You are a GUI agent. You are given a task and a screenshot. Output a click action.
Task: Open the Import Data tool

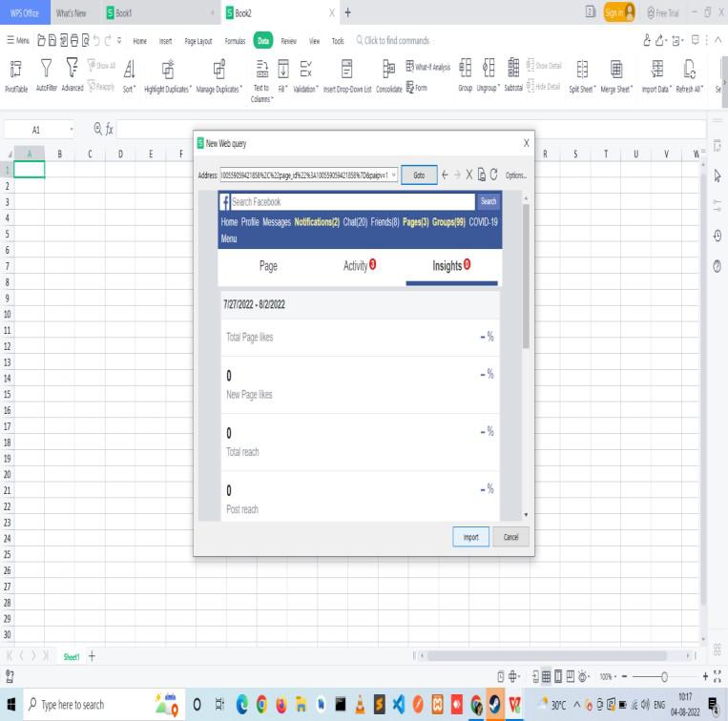pyautogui.click(x=656, y=76)
